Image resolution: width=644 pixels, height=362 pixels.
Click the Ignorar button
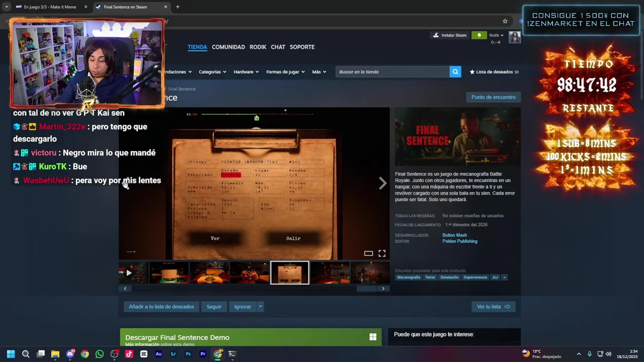pyautogui.click(x=243, y=307)
